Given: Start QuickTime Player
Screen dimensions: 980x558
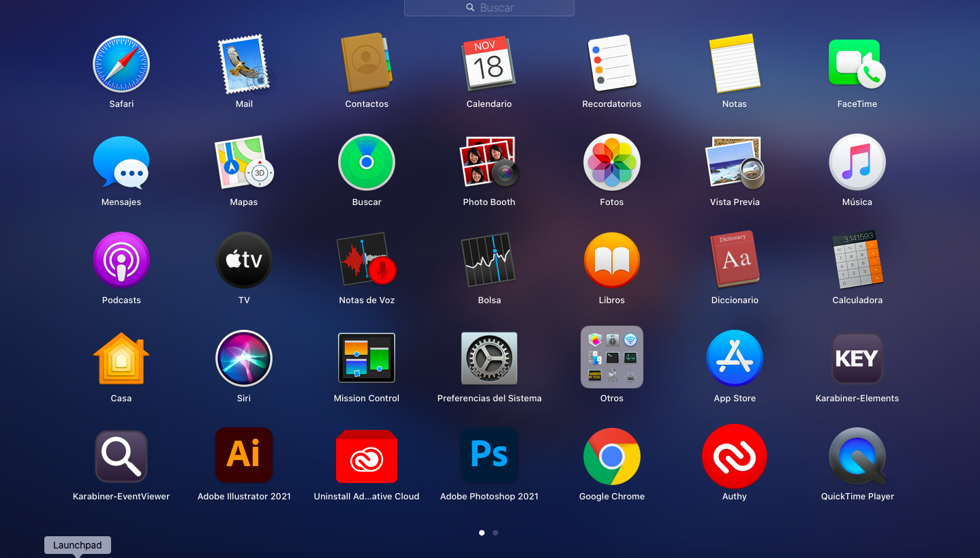Looking at the screenshot, I should pyautogui.click(x=857, y=456).
